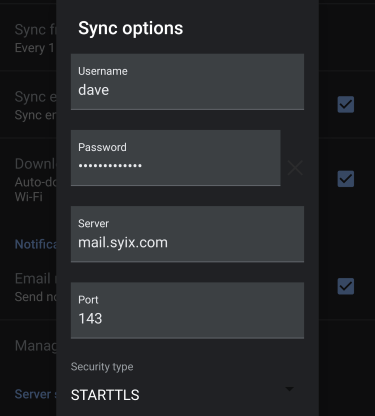Toggle the Email notifications checkbox
This screenshot has height=416, width=375.
(346, 286)
